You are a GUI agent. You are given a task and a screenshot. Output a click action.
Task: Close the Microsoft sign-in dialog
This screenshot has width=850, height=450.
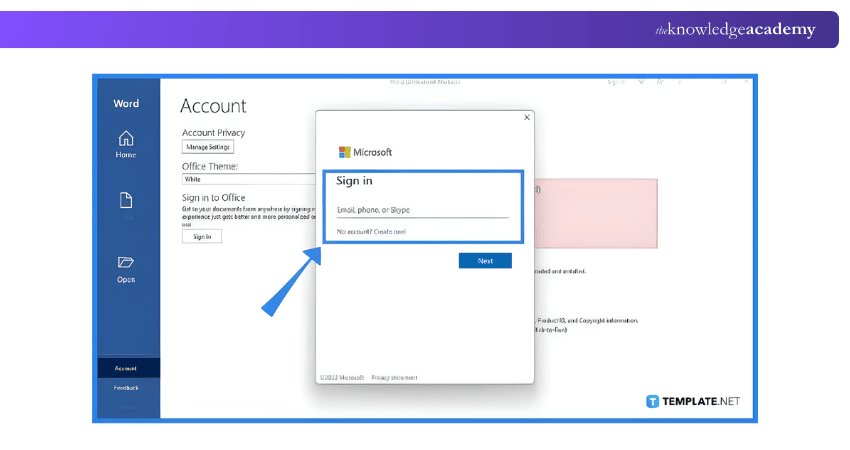tap(526, 117)
